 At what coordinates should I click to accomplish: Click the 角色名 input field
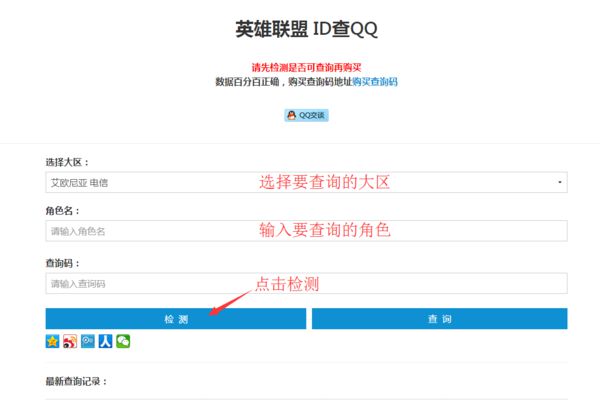point(306,231)
